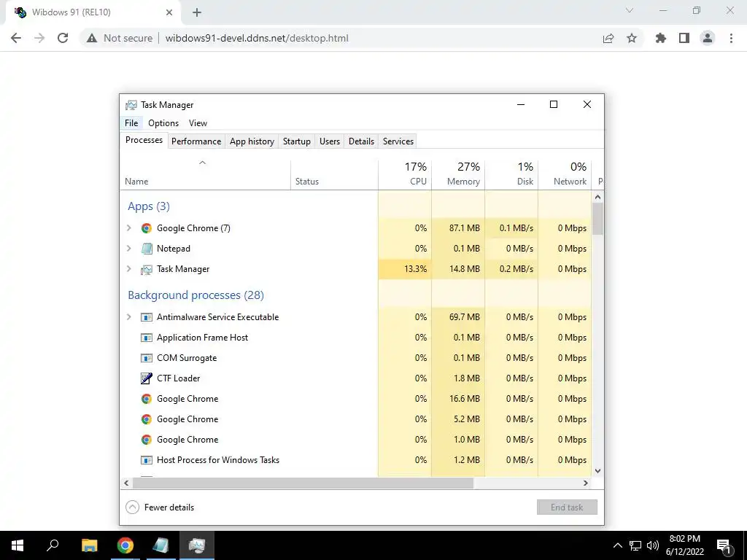Select the Google Chrome row using 16.6 MB
This screenshot has height=560, width=747.
click(x=356, y=399)
